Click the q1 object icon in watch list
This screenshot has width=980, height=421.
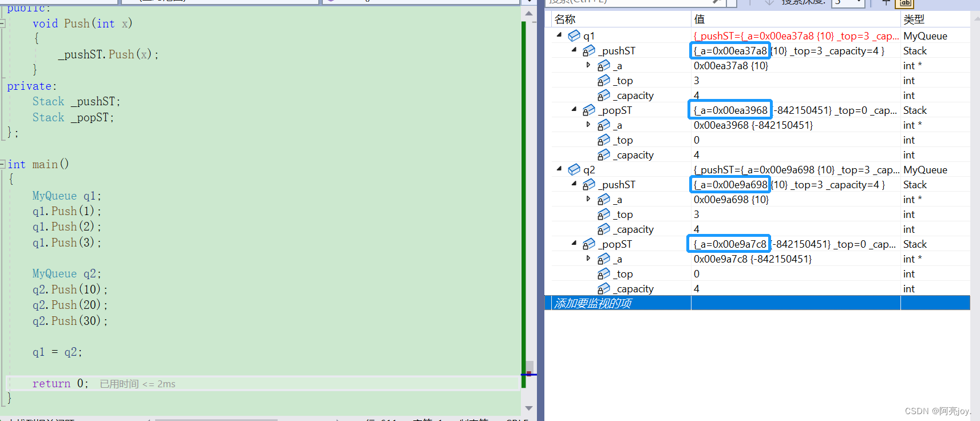(574, 36)
